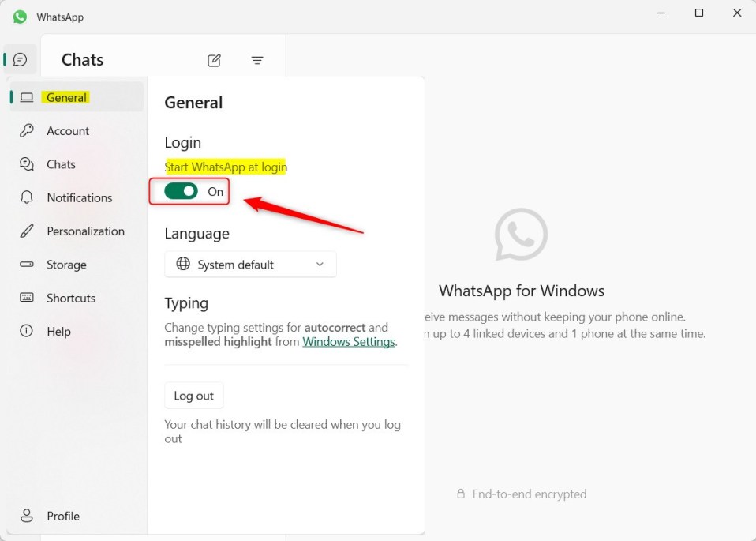Click the person icon beside Profile

(x=27, y=516)
